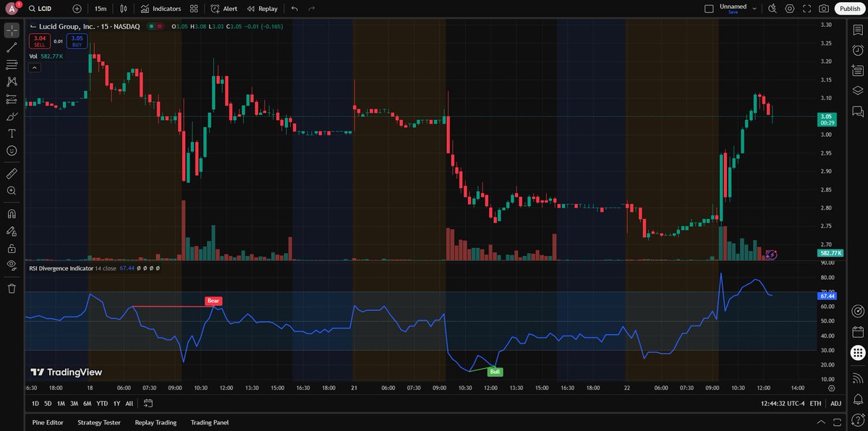Open the Indicators dialog
The height and width of the screenshot is (431, 868).
[x=161, y=9]
